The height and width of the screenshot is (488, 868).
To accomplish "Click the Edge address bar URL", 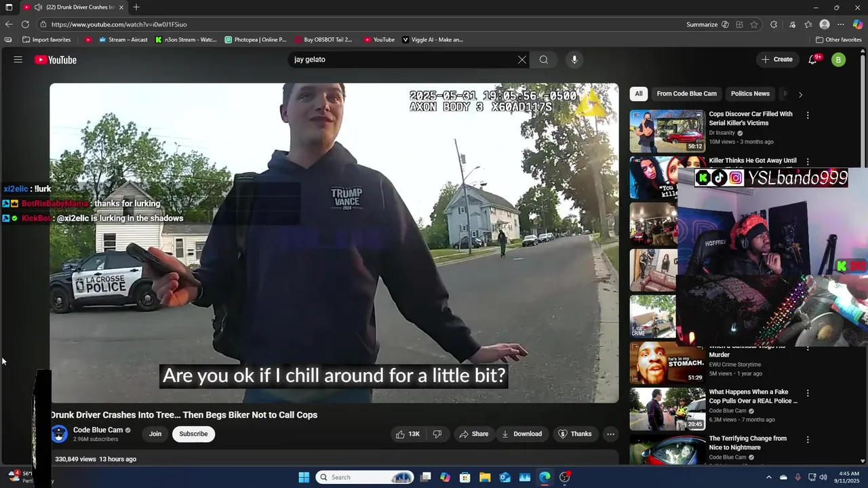I will 119,24.
